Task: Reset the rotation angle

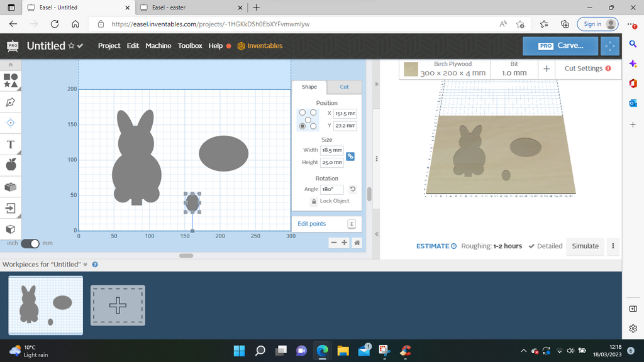Action: click(x=352, y=189)
